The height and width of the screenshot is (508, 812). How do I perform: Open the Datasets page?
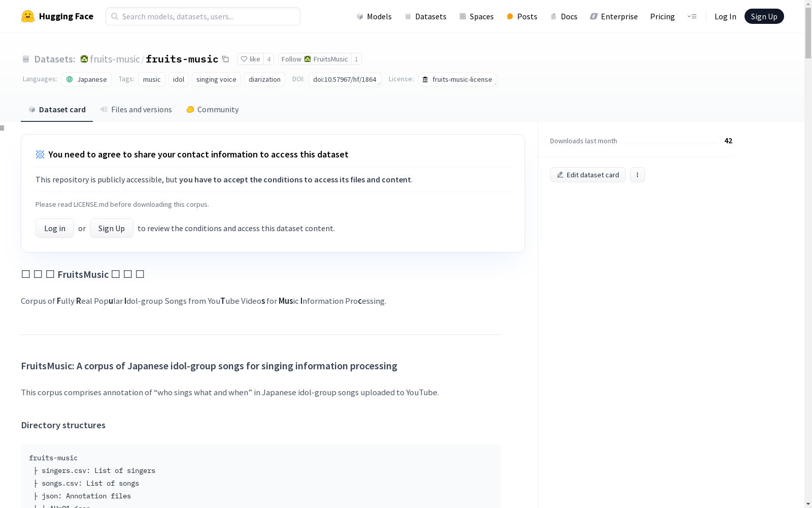pos(425,16)
